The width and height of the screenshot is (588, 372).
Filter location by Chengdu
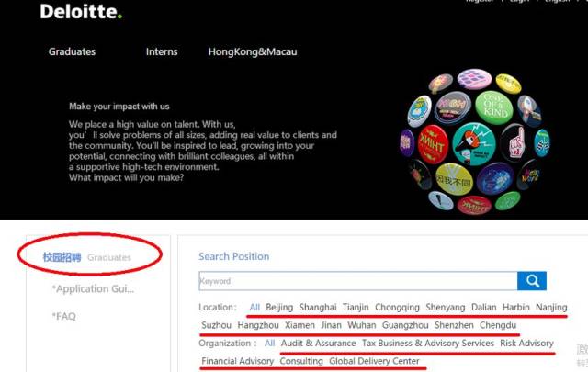coord(498,325)
